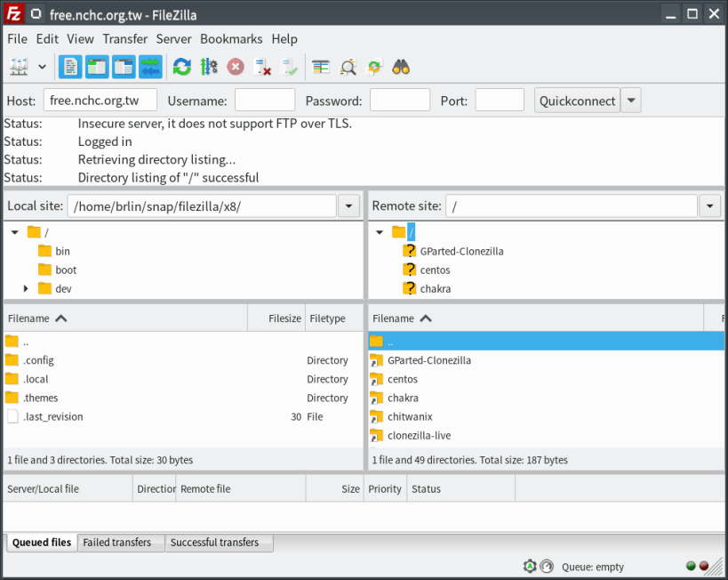Select the chitwanix remote folder
This screenshot has height=580, width=728.
pos(410,417)
